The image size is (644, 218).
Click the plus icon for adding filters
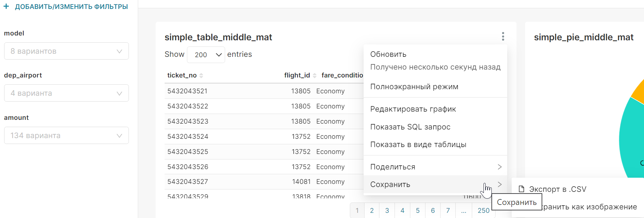pyautogui.click(x=6, y=7)
